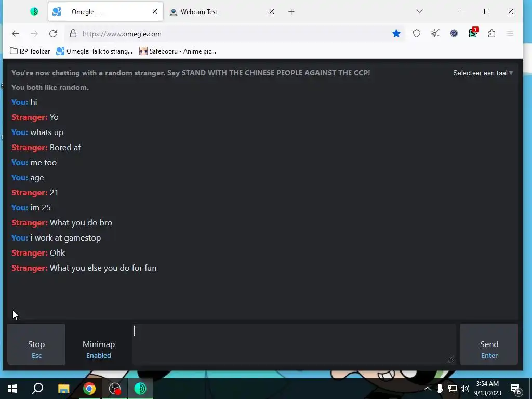Open the list all tabs chevron
Screen dimensions: 532x399
pyautogui.click(x=420, y=11)
